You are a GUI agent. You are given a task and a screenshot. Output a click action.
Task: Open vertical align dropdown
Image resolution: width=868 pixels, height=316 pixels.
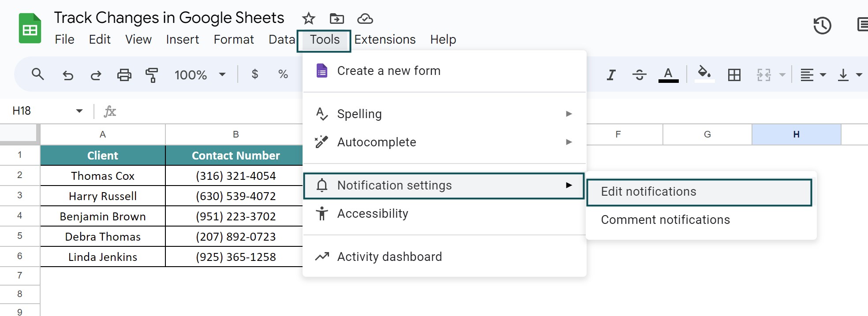tap(849, 75)
